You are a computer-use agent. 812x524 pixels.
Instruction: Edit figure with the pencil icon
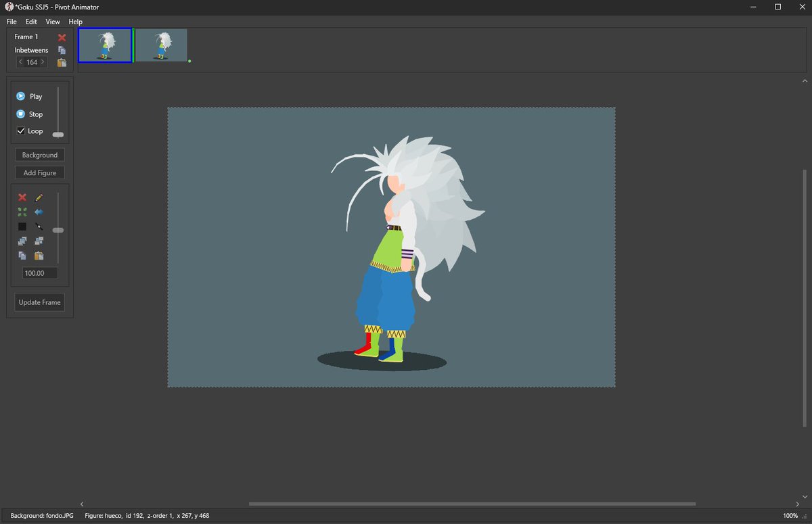point(39,197)
